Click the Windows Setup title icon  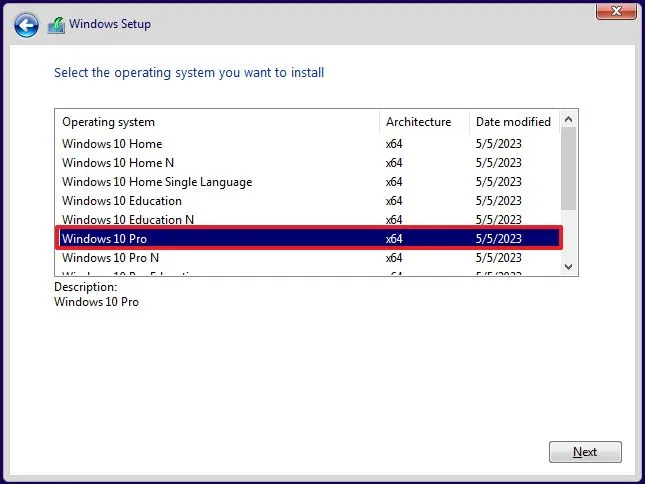pos(56,25)
